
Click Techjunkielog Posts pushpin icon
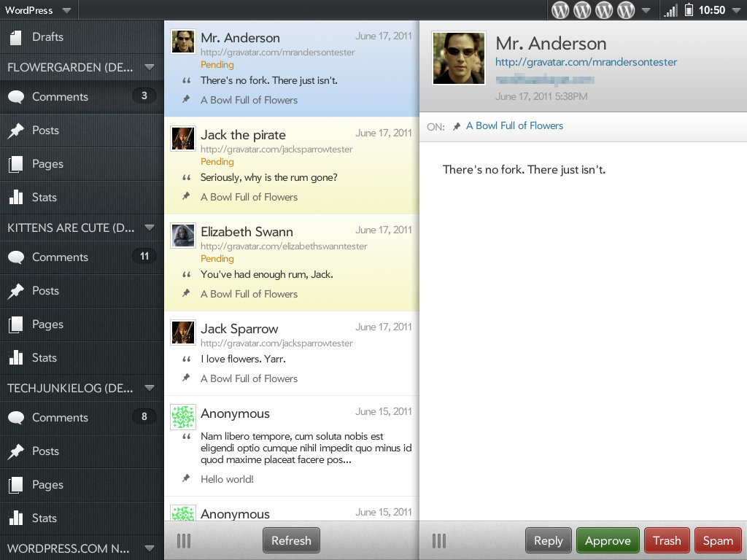[x=16, y=451]
